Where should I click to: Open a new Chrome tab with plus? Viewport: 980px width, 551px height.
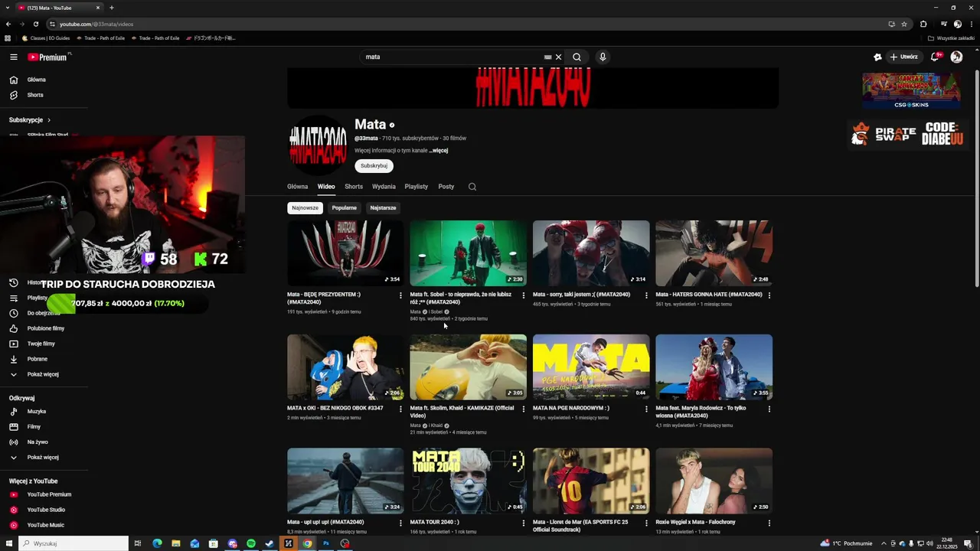click(x=112, y=8)
